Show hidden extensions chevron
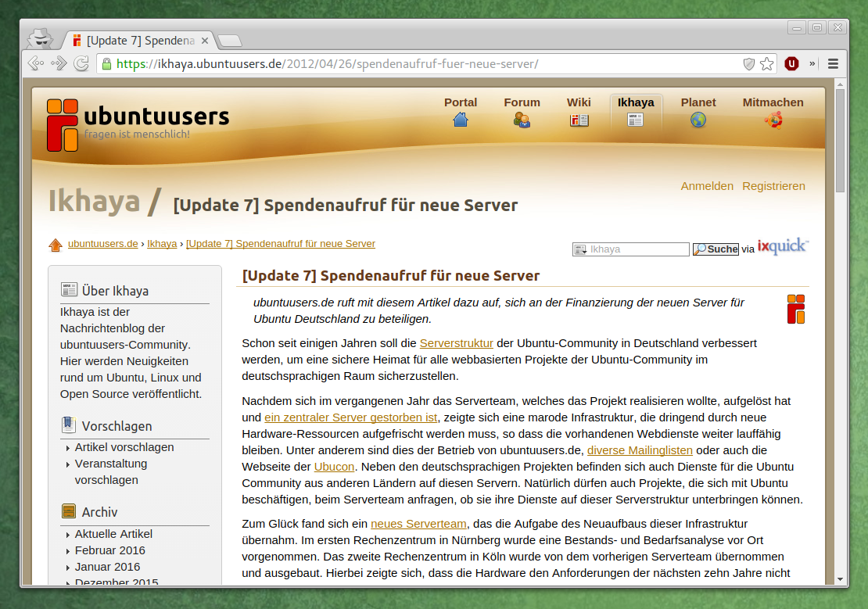868x609 pixels. point(812,63)
